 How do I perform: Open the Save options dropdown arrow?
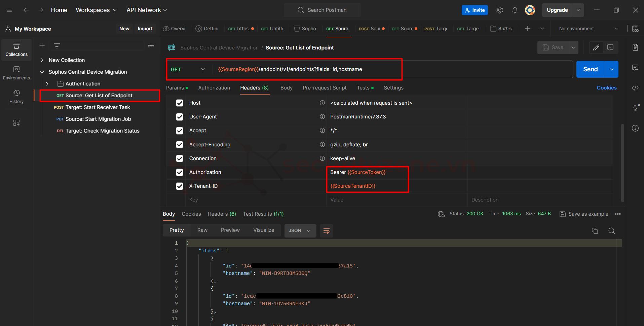pyautogui.click(x=573, y=47)
